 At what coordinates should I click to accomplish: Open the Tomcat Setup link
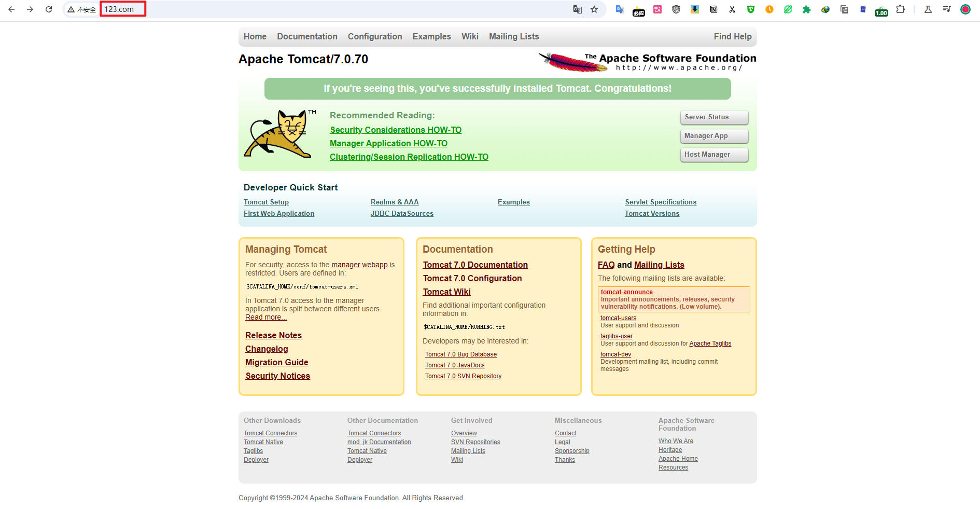[x=266, y=202]
